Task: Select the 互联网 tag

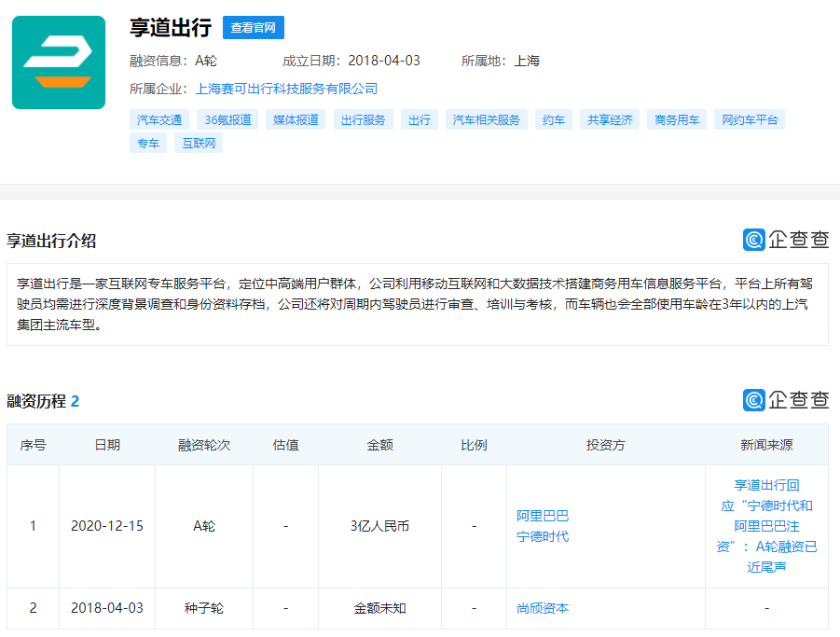Action: (197, 144)
